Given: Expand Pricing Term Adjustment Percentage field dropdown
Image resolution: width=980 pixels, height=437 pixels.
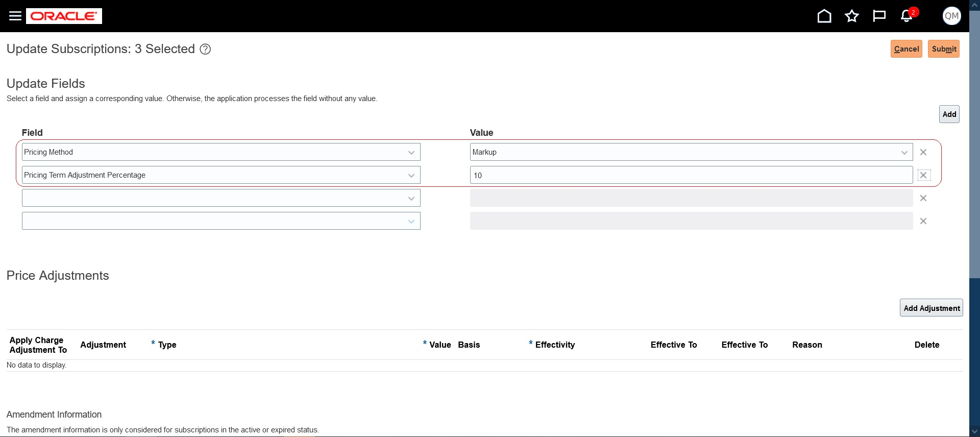Looking at the screenshot, I should (x=411, y=175).
